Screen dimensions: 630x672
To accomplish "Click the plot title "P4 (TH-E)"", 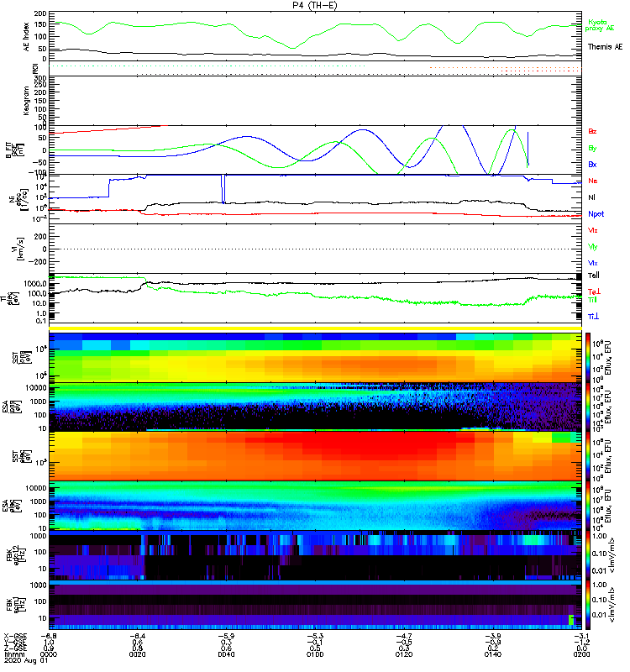I will (315, 5).
